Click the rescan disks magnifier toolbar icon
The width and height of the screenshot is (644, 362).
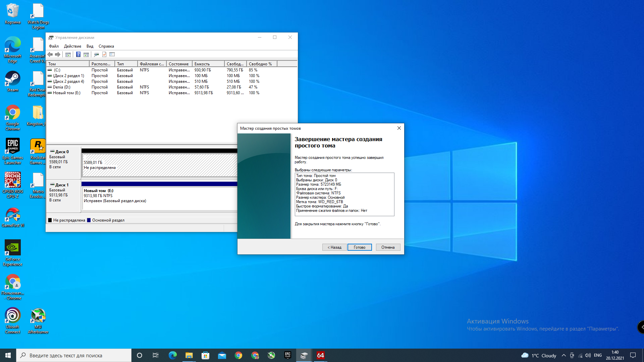[x=96, y=55]
